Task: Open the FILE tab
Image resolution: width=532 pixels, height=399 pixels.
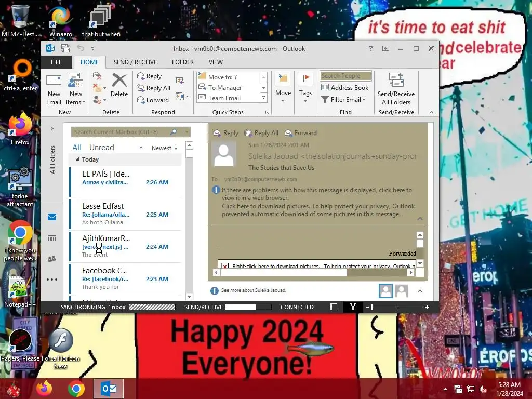Action: tap(56, 62)
